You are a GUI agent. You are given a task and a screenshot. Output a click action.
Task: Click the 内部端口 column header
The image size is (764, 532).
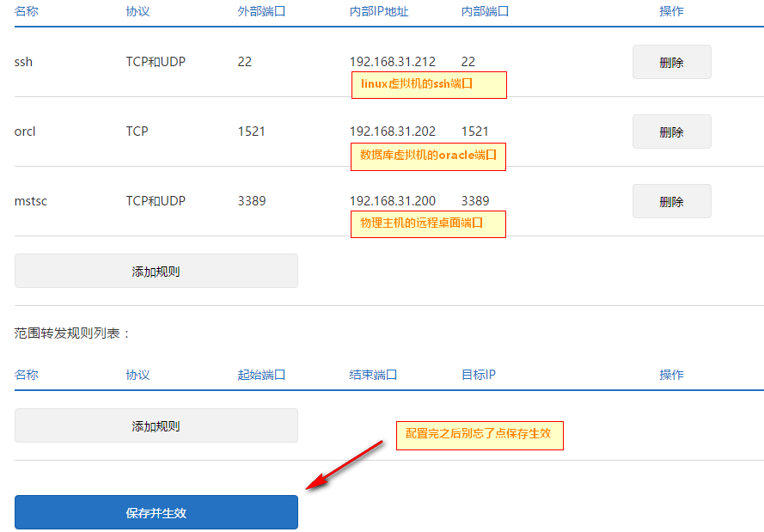point(485,11)
